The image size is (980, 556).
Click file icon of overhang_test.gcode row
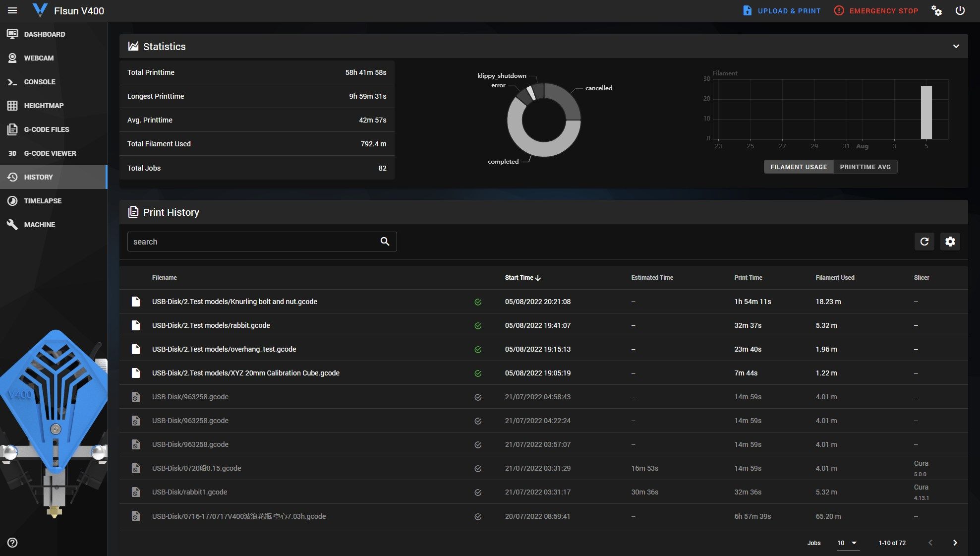(x=135, y=349)
